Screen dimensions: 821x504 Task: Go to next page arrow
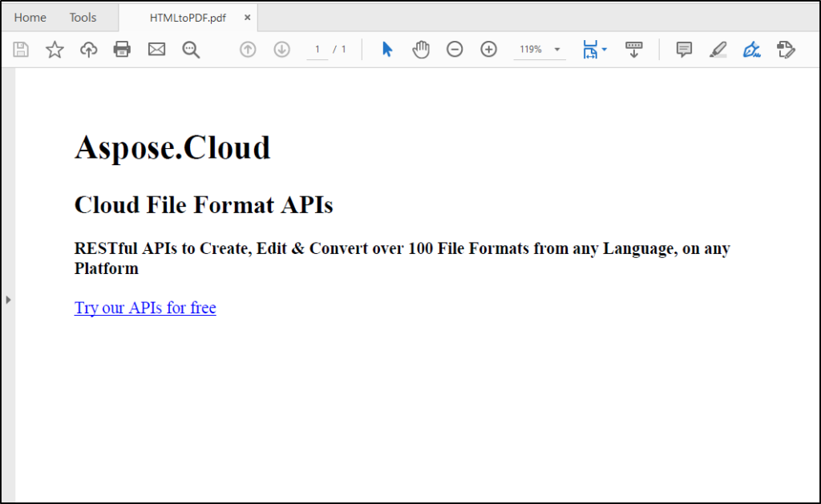tap(281, 50)
